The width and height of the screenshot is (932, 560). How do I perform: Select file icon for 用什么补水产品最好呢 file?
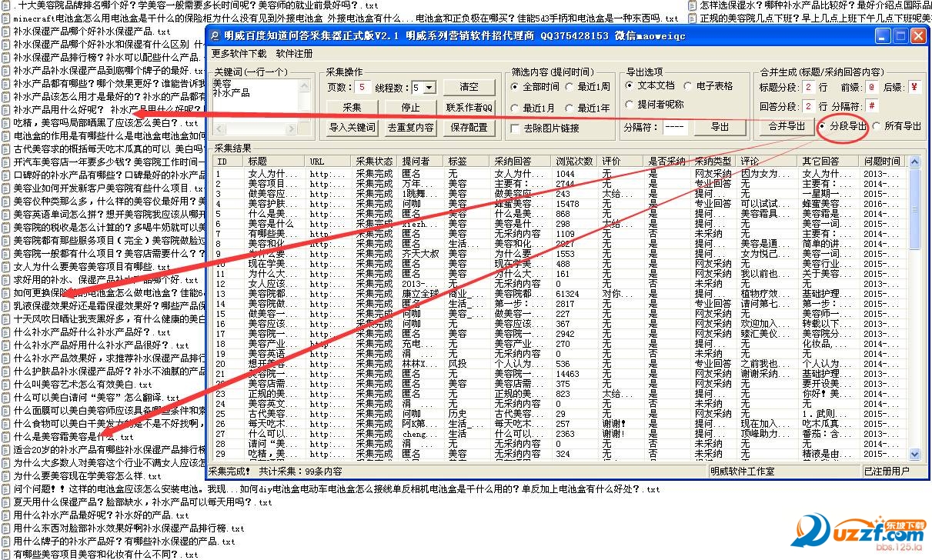(x=6, y=515)
